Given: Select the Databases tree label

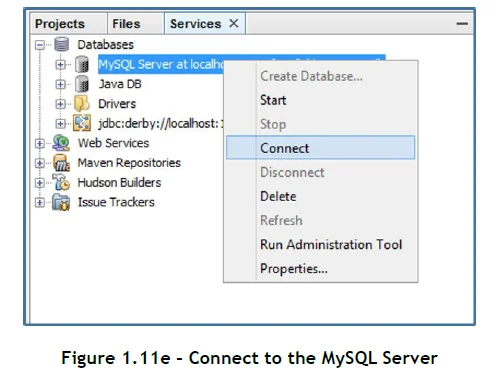Looking at the screenshot, I should click(x=106, y=45).
